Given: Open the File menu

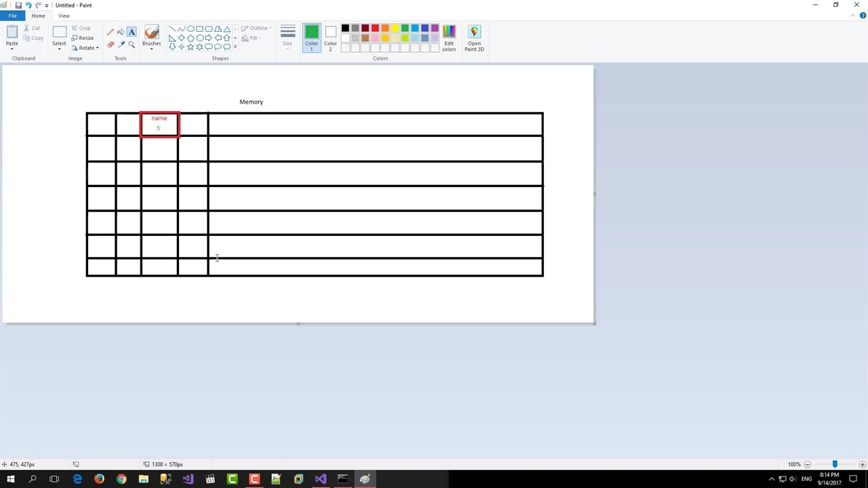Looking at the screenshot, I should pyautogui.click(x=12, y=16).
